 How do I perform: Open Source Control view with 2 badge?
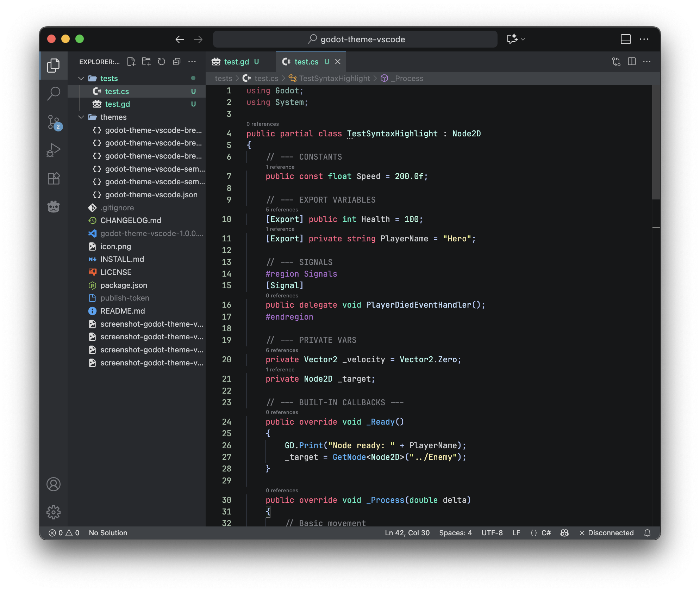(54, 122)
